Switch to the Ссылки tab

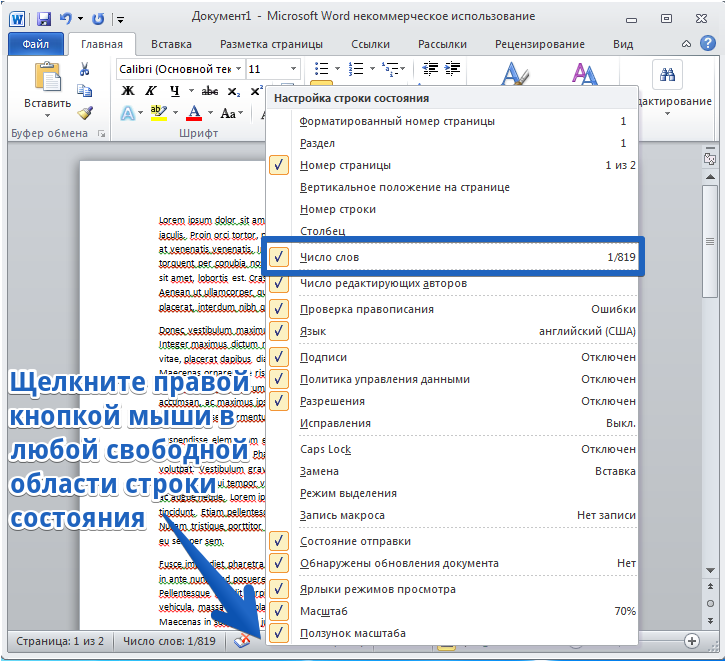pos(370,44)
